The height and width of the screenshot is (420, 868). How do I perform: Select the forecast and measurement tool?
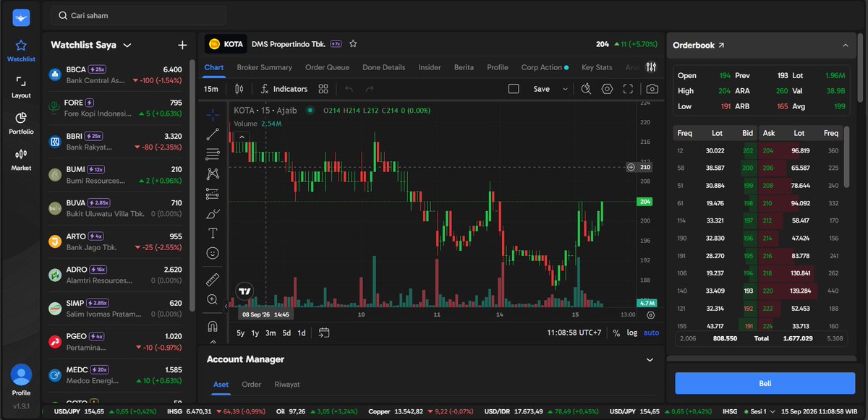(213, 194)
